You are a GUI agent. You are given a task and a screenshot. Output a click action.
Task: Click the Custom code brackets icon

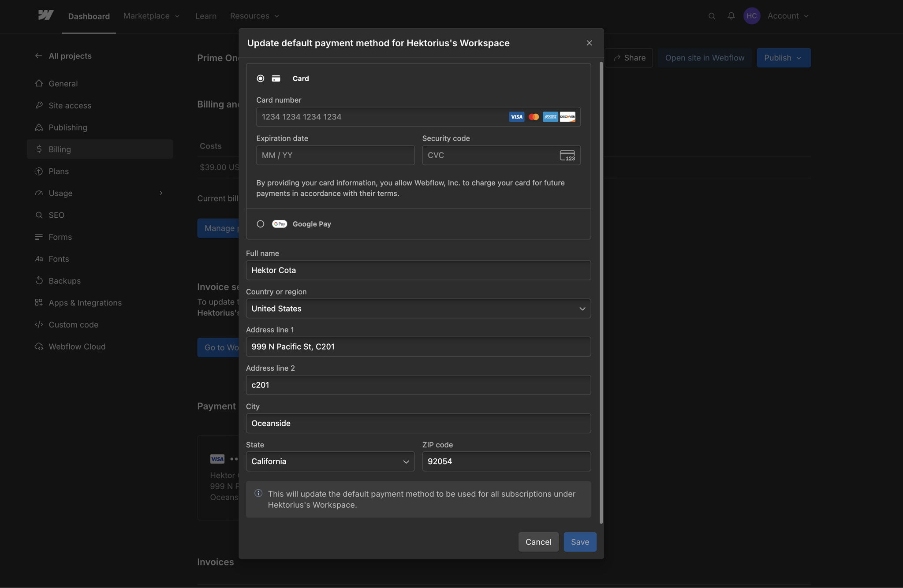pyautogui.click(x=39, y=324)
